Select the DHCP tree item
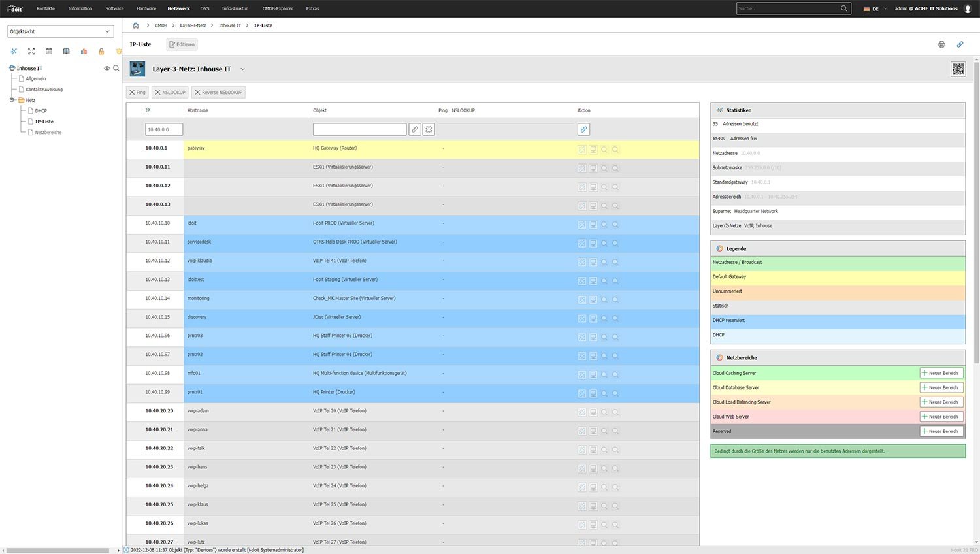The image size is (980, 554). coord(41,111)
